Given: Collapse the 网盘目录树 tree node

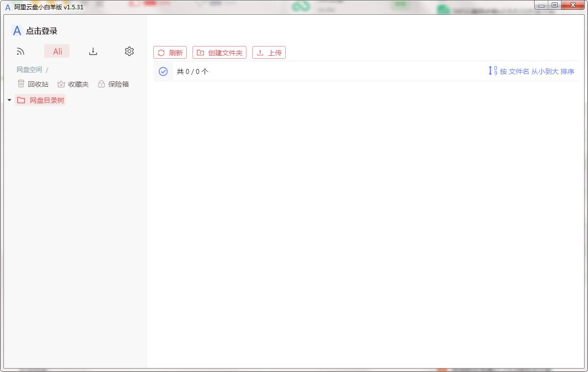Looking at the screenshot, I should pyautogui.click(x=9, y=100).
